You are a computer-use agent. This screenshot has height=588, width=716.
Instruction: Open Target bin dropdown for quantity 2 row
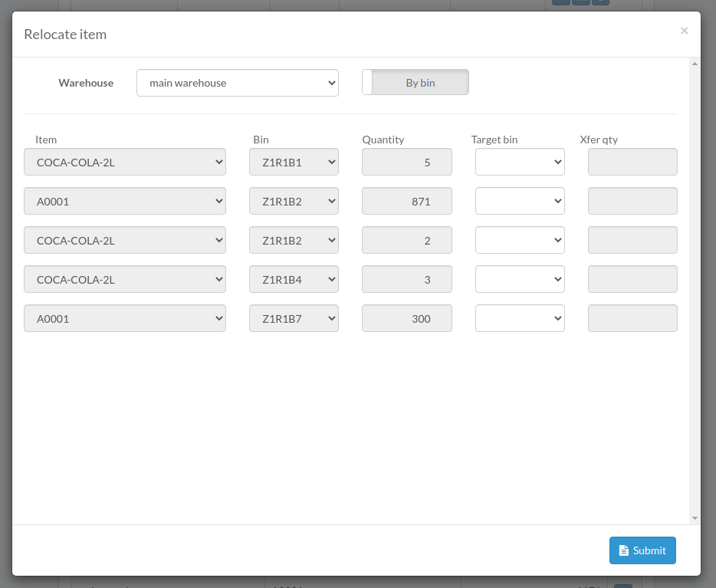520,240
